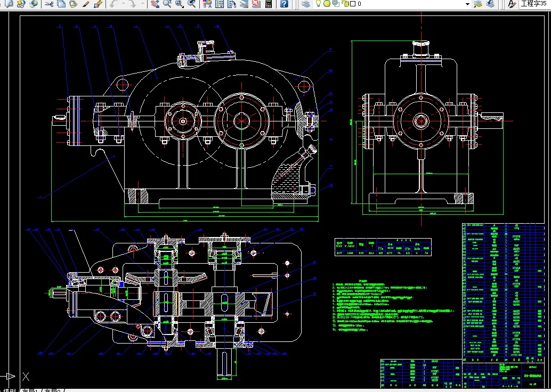Click the 3D DWF publish icon

coord(34,4)
